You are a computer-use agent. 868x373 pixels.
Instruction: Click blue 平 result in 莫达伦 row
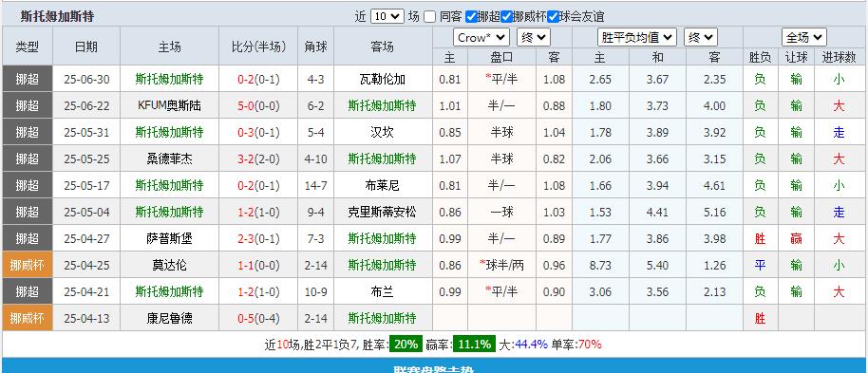(x=760, y=265)
